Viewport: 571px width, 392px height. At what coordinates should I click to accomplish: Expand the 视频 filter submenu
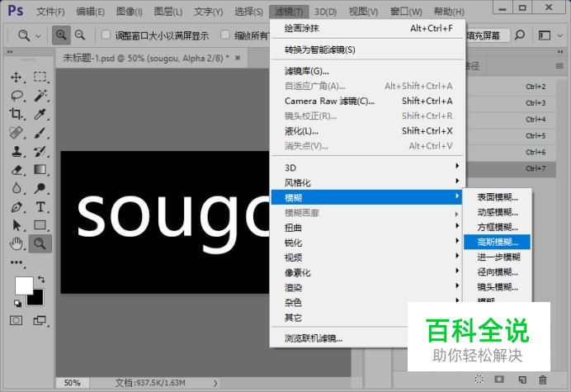click(367, 257)
